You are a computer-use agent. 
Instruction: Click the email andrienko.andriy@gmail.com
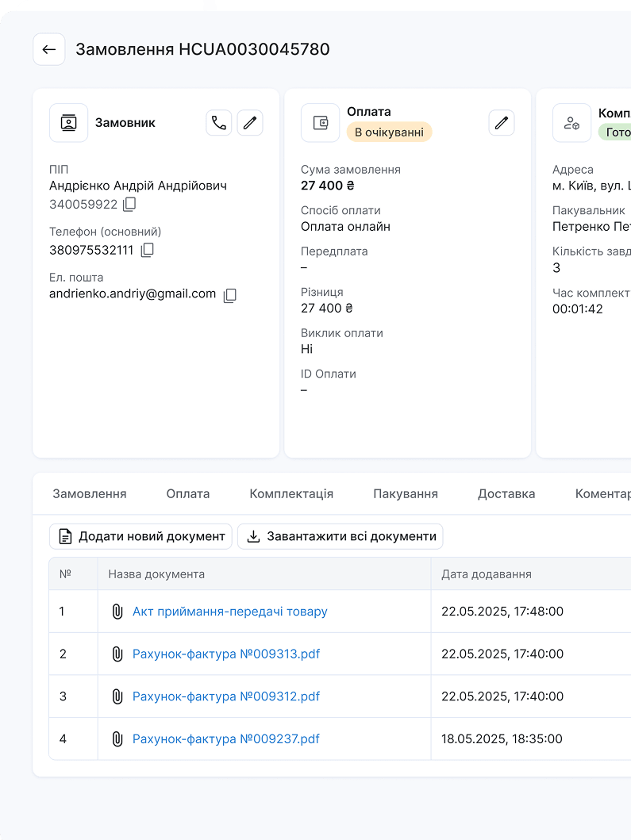click(x=133, y=294)
